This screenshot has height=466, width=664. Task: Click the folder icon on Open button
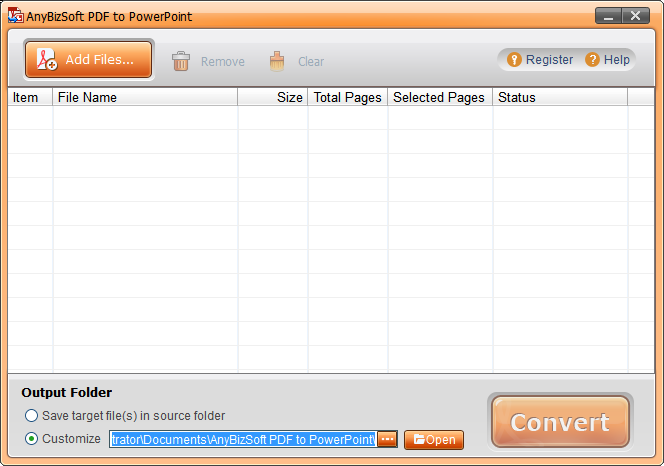[419, 440]
